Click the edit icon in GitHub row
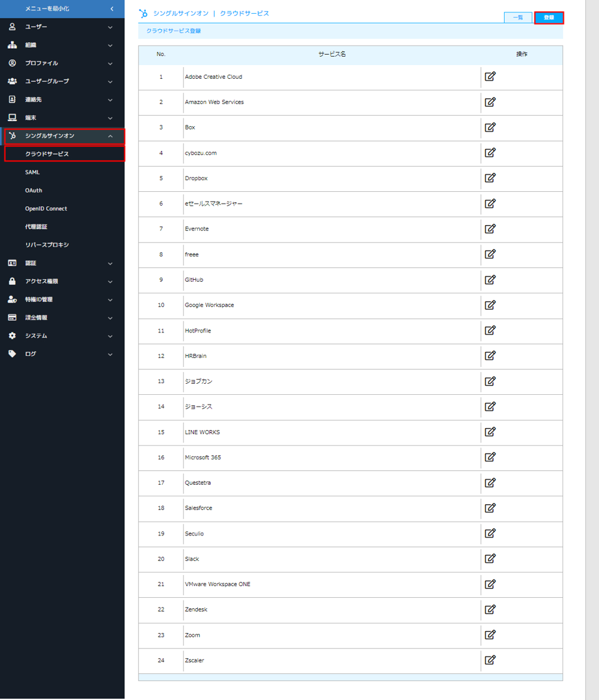The image size is (599, 700). pyautogui.click(x=490, y=280)
